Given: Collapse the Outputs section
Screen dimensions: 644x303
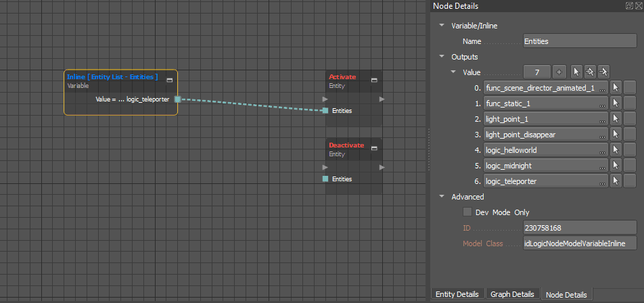Looking at the screenshot, I should click(x=442, y=56).
